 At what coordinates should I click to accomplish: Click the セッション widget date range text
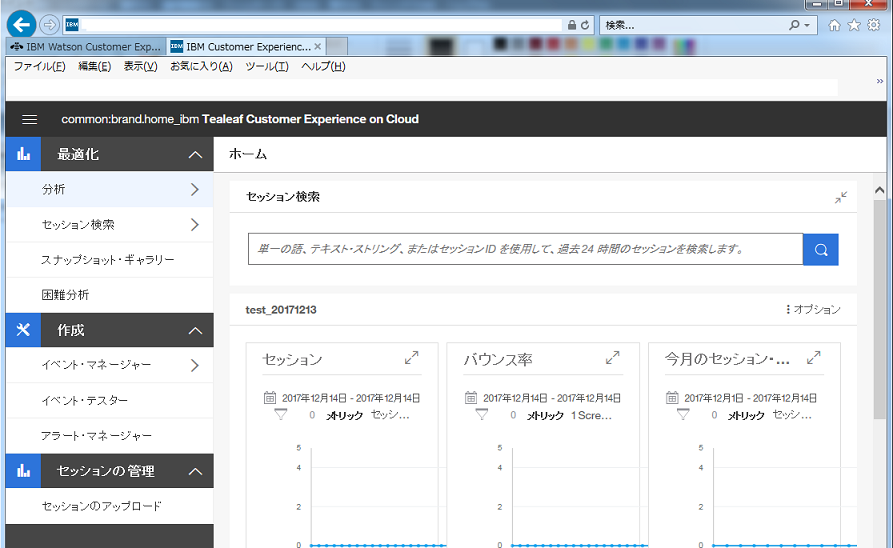tap(351, 398)
